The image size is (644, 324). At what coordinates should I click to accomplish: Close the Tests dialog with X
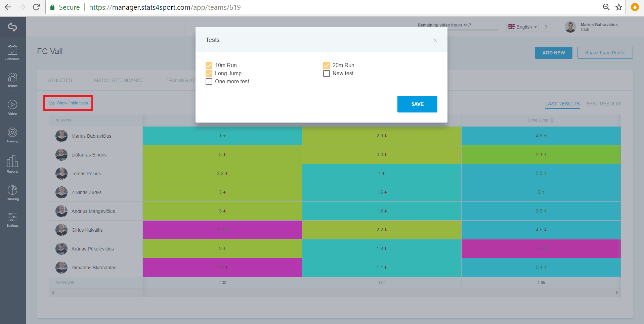coord(435,40)
